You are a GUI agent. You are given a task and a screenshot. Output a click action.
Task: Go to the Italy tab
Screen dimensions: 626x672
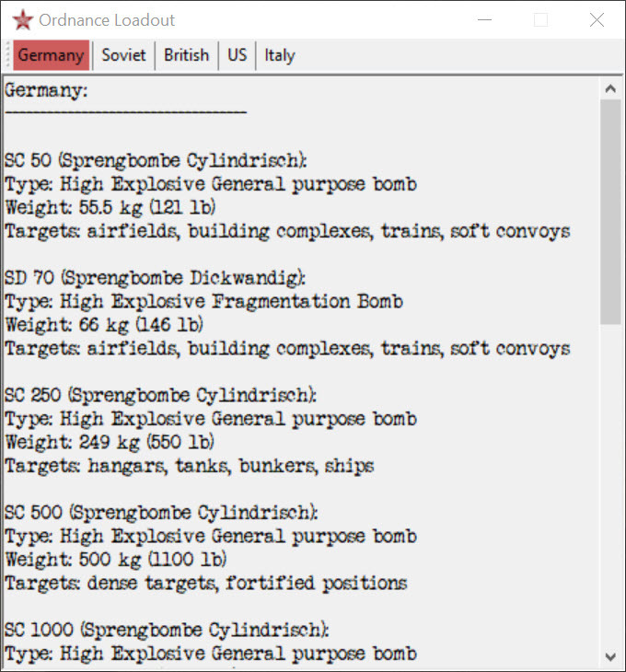(280, 55)
